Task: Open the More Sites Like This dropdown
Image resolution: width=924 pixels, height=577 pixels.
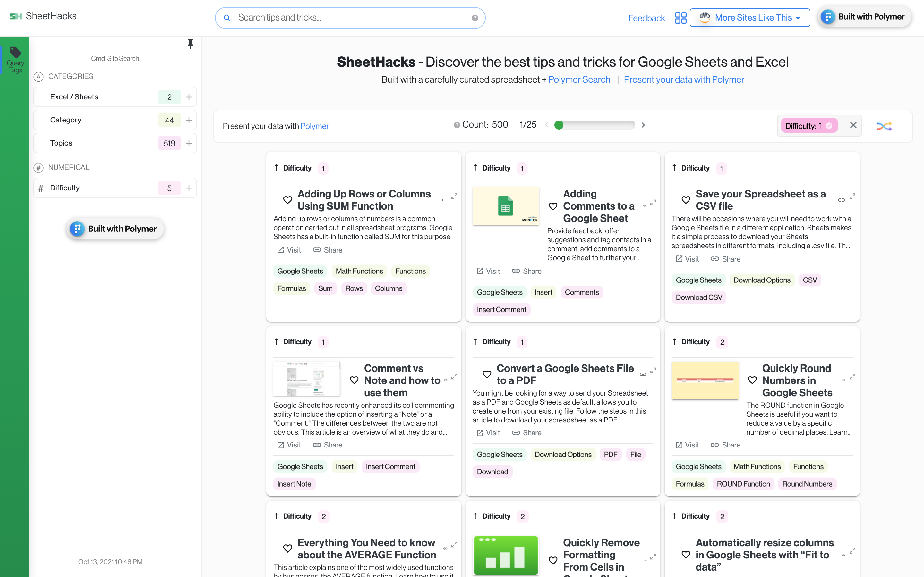Action: click(750, 18)
